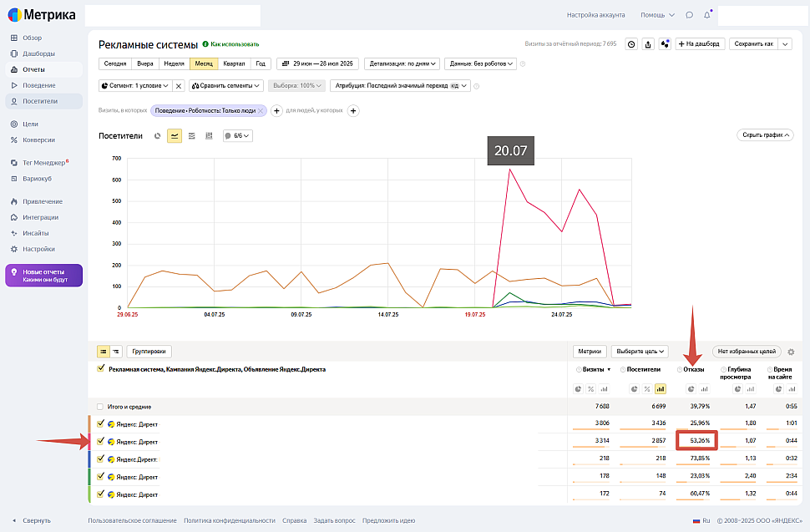Screen dimensions: 810x532
Task: Open the chat messages icon in the header
Action: coord(689,15)
